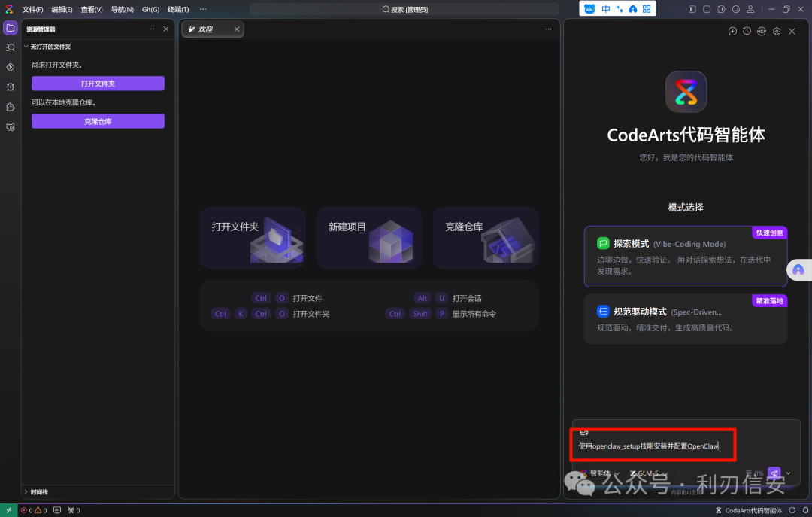The height and width of the screenshot is (517, 812).
Task: Open the Source Control view in activity bar
Action: point(11,68)
